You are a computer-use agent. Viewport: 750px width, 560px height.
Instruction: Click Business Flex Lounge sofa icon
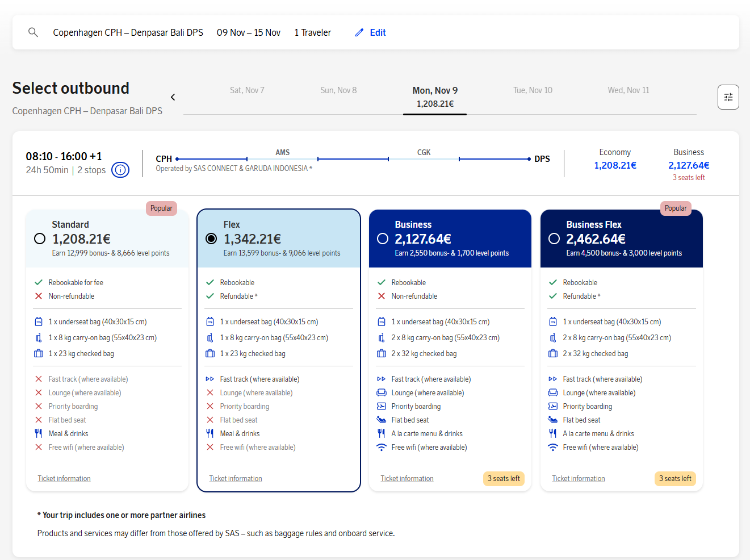pos(553,392)
